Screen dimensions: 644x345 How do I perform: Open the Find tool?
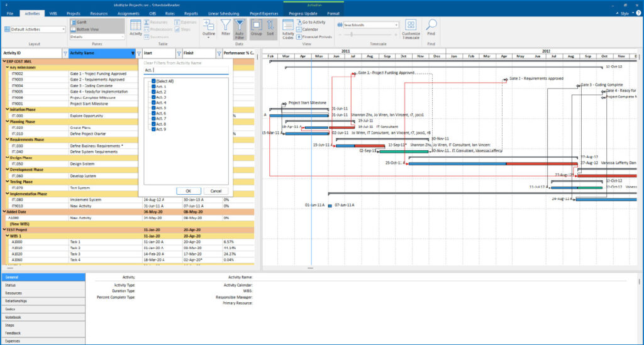coord(431,28)
